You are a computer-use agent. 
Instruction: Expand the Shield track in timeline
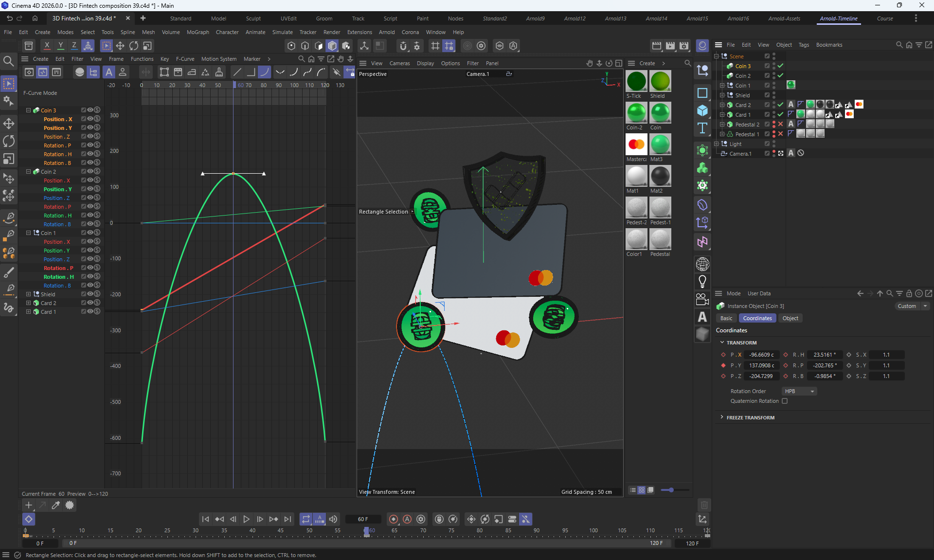click(x=29, y=294)
